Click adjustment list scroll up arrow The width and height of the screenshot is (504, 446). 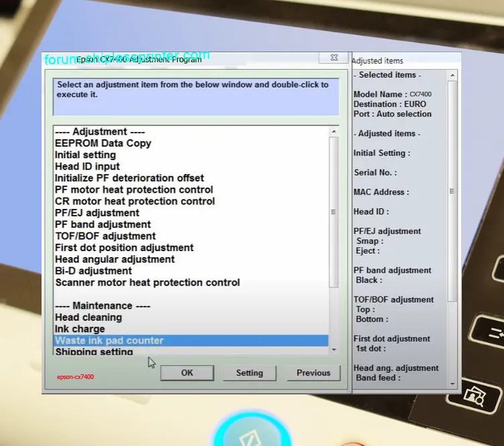tap(334, 132)
